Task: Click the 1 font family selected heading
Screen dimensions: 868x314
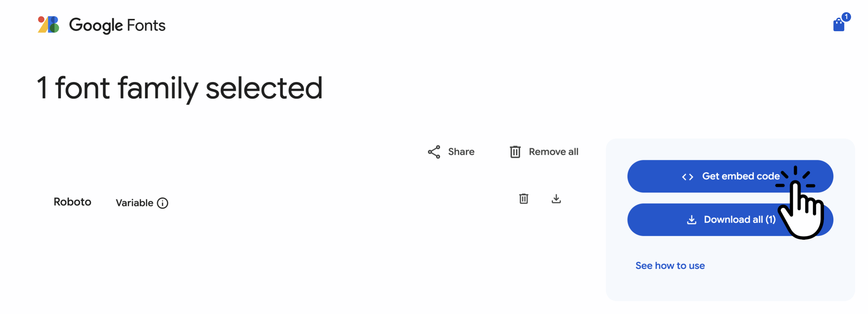Action: point(179,88)
